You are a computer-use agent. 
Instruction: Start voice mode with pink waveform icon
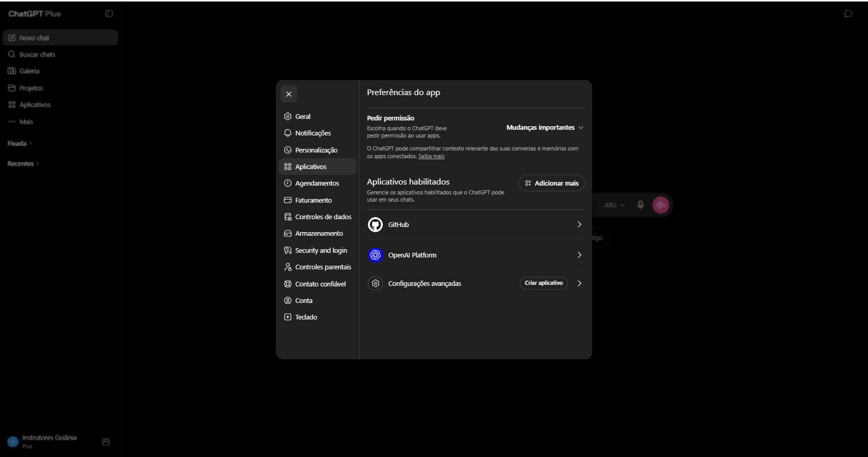pyautogui.click(x=661, y=205)
